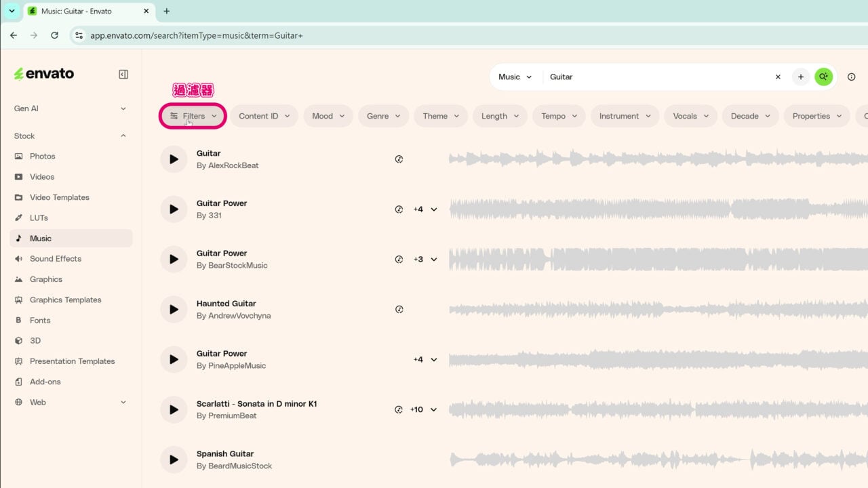The width and height of the screenshot is (868, 488).
Task: Open the Properties filter dropdown
Action: (x=817, y=116)
